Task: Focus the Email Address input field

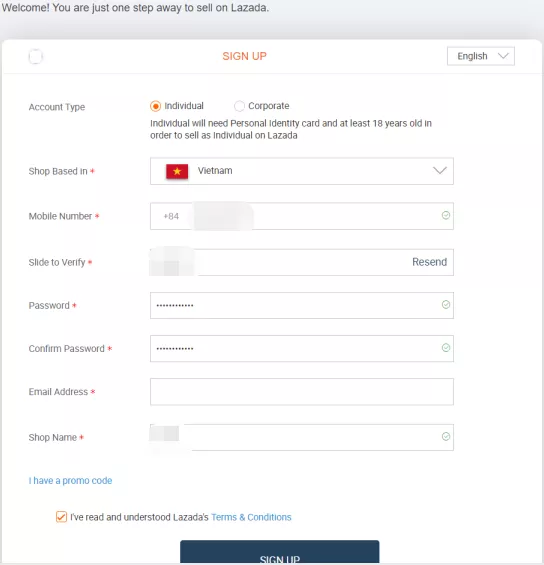Action: pyautogui.click(x=302, y=392)
